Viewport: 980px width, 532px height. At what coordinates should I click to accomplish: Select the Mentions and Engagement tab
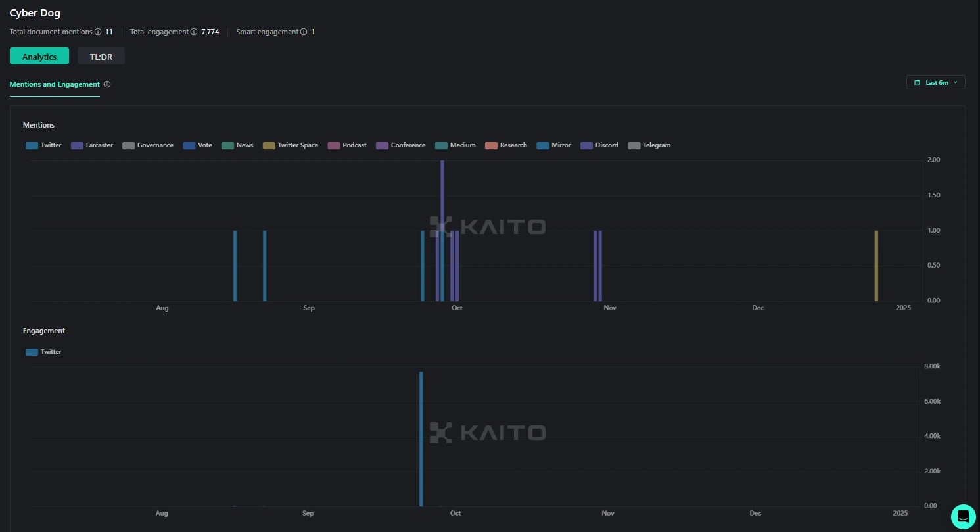click(x=55, y=84)
